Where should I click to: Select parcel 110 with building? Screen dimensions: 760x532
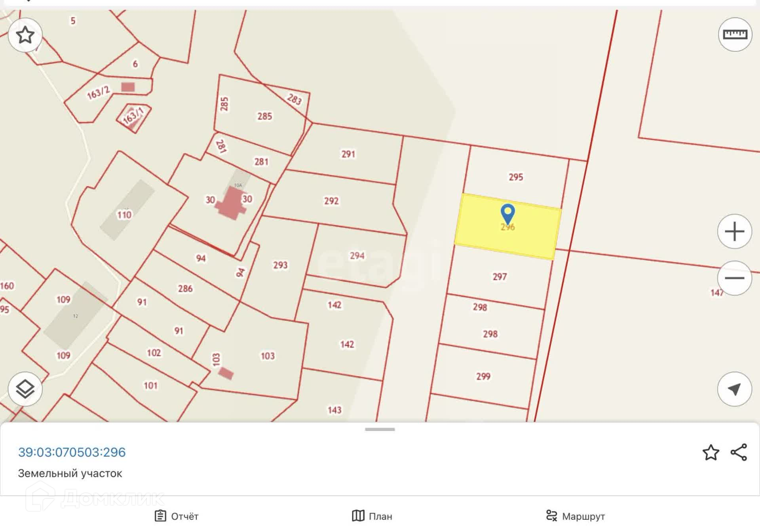click(124, 215)
